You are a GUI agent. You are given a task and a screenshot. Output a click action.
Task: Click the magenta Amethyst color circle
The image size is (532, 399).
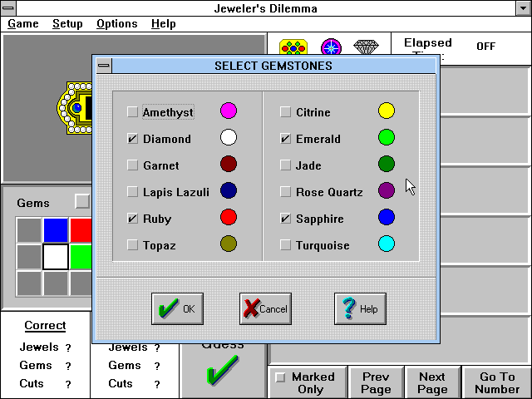point(229,111)
